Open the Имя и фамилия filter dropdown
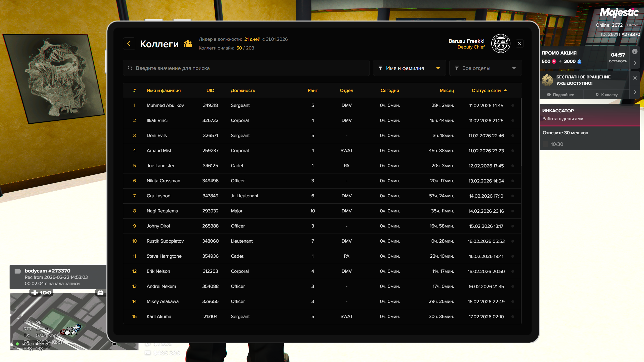Viewport: 644px width, 362px height. tap(409, 68)
